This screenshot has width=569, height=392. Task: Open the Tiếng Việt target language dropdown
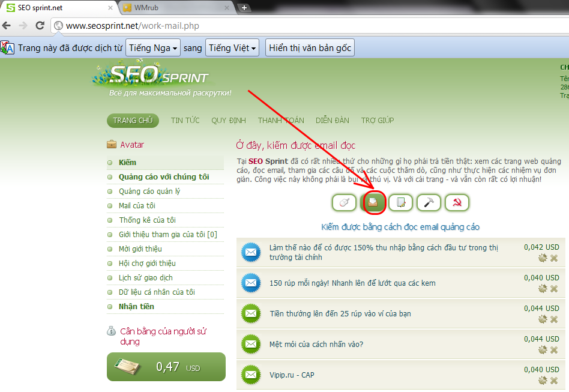coord(232,48)
